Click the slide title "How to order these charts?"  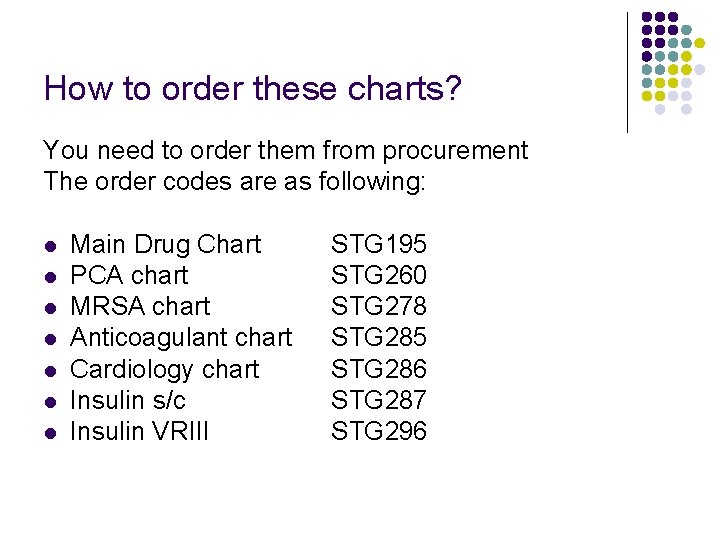[x=252, y=88]
